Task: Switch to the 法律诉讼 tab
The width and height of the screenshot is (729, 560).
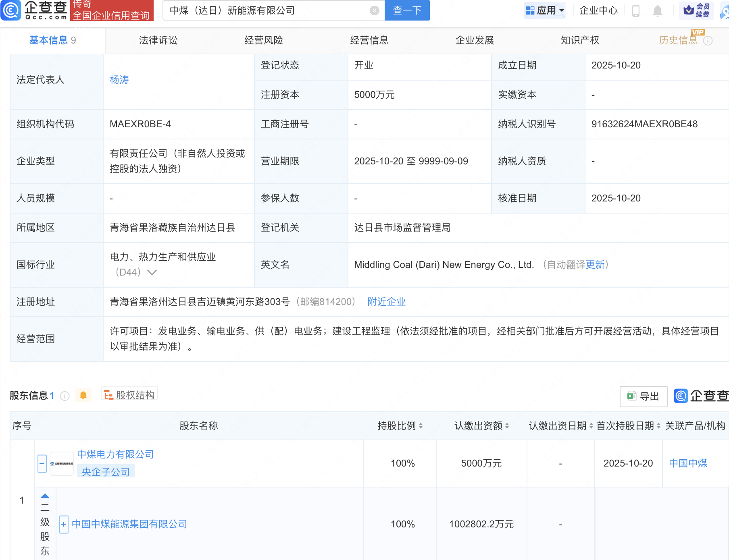Action: [158, 40]
